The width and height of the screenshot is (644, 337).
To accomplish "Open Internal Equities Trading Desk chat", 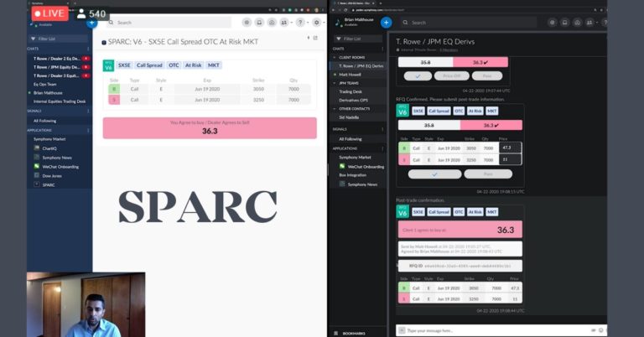I will pyautogui.click(x=60, y=101).
